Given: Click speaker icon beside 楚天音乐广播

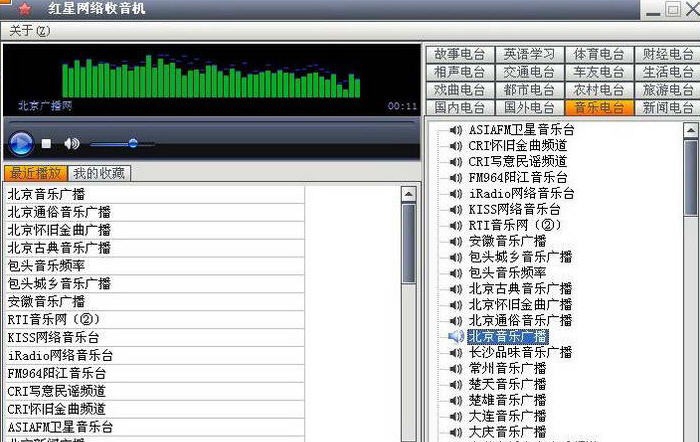Looking at the screenshot, I should [x=455, y=385].
